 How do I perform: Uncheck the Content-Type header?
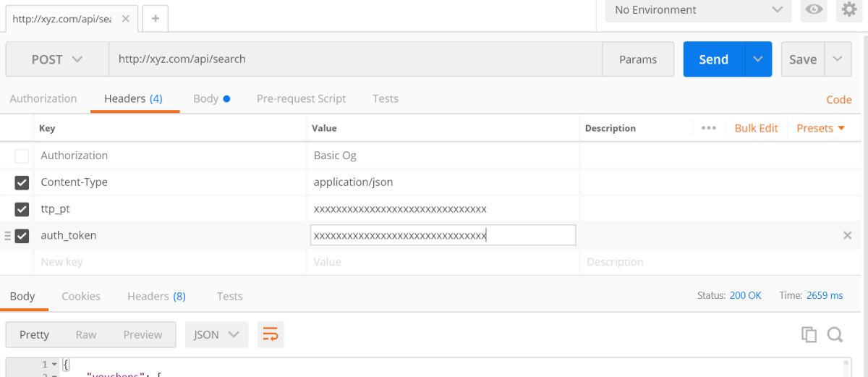[x=22, y=182]
